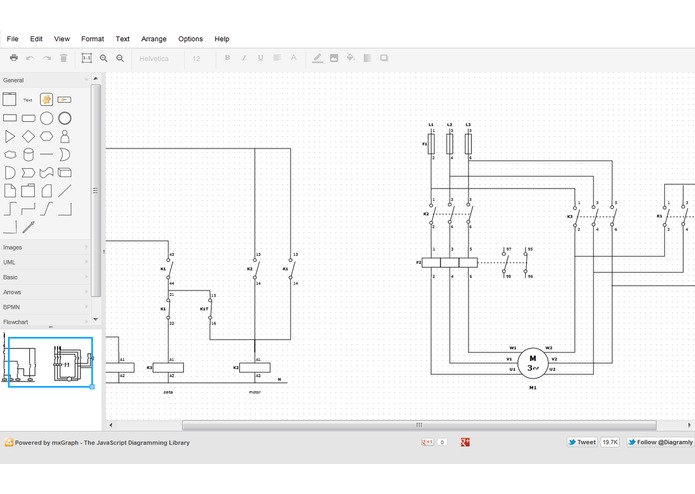Expand the Basic shapes section

(45, 277)
